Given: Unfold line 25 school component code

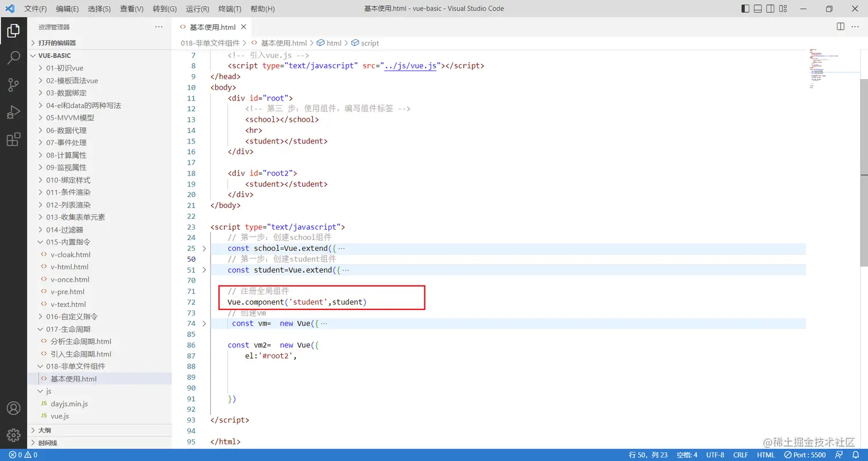Looking at the screenshot, I should tap(204, 249).
